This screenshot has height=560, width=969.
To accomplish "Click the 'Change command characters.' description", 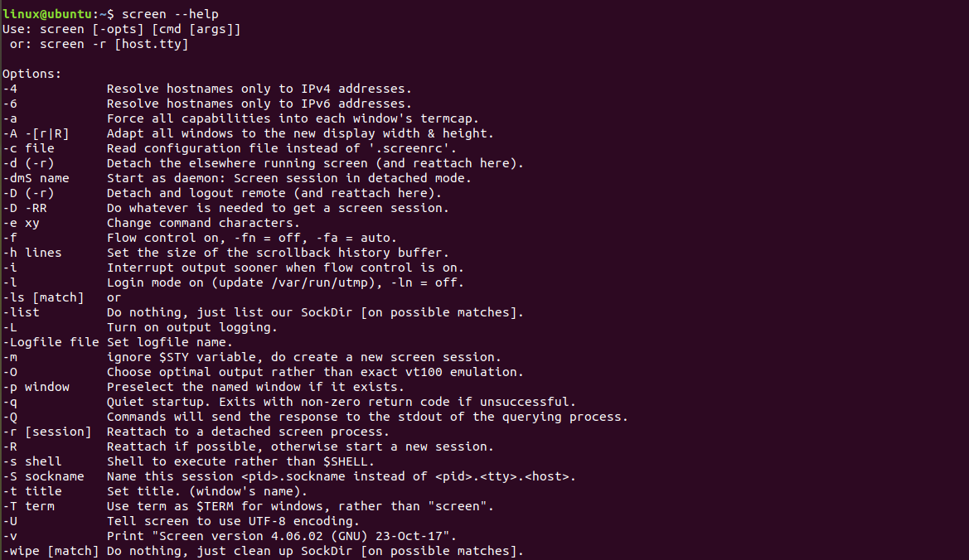I will click(203, 223).
